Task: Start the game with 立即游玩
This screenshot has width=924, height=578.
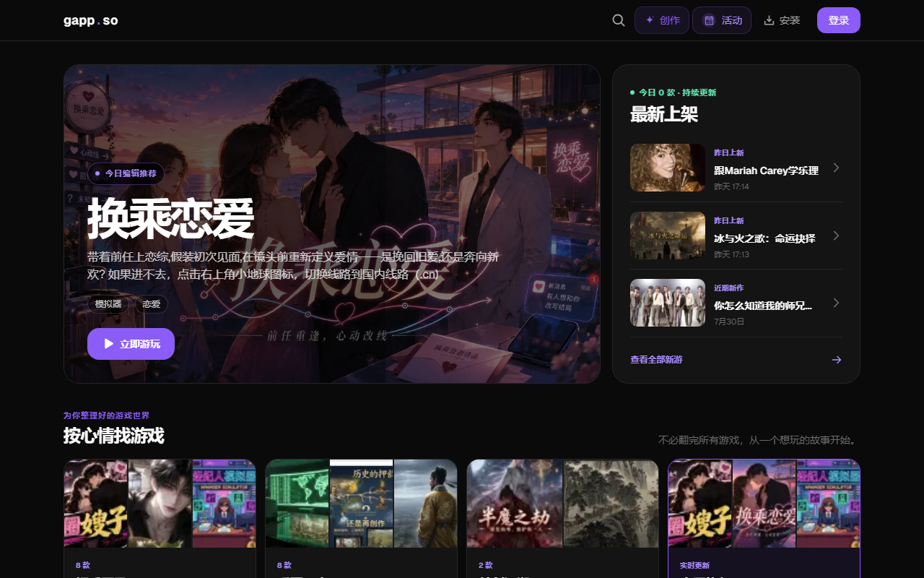Action: (131, 344)
